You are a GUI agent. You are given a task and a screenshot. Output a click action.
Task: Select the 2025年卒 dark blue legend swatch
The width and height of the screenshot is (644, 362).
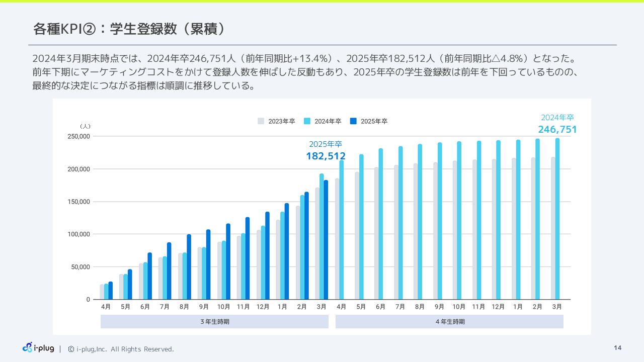pos(353,121)
